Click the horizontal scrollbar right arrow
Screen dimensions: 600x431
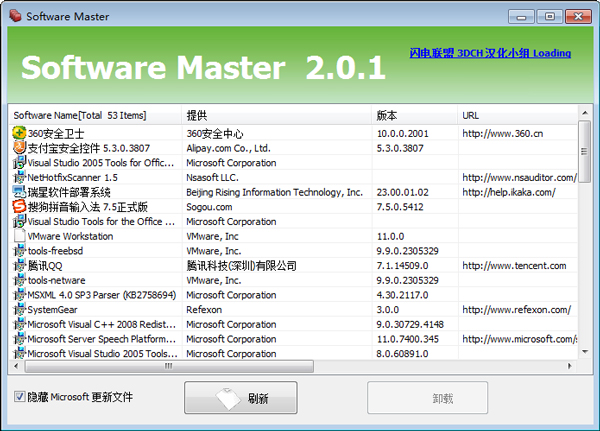click(570, 366)
